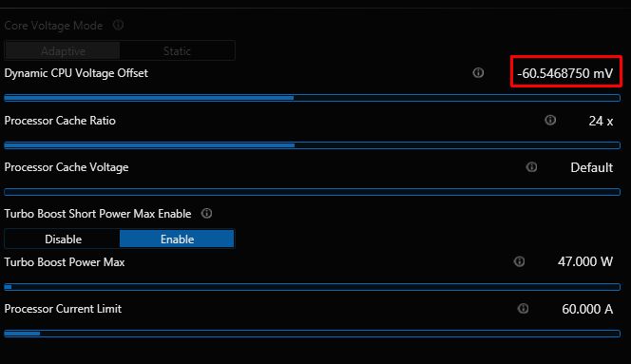This screenshot has width=631, height=364.
Task: Enable Turbo Boost Short Power Max
Action: click(x=177, y=239)
